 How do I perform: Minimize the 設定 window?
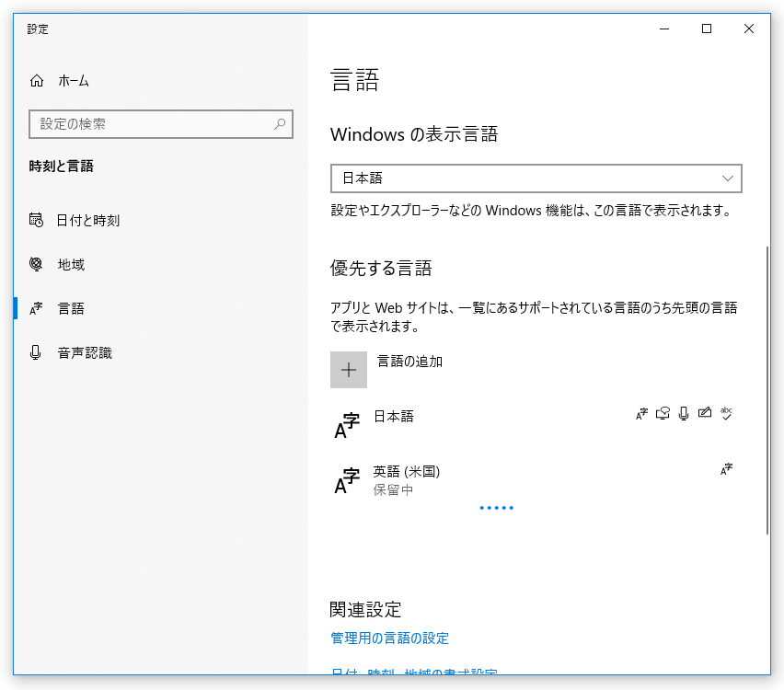664,29
